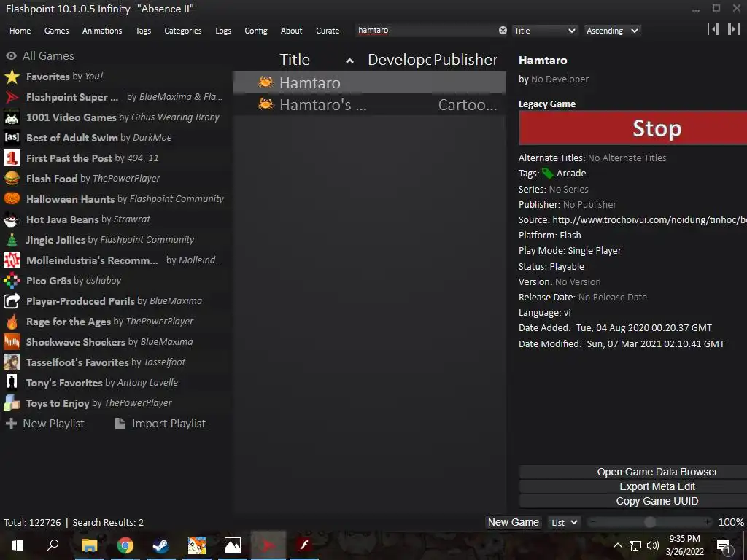Image resolution: width=747 pixels, height=560 pixels.
Task: Open the Home tab
Action: [20, 31]
